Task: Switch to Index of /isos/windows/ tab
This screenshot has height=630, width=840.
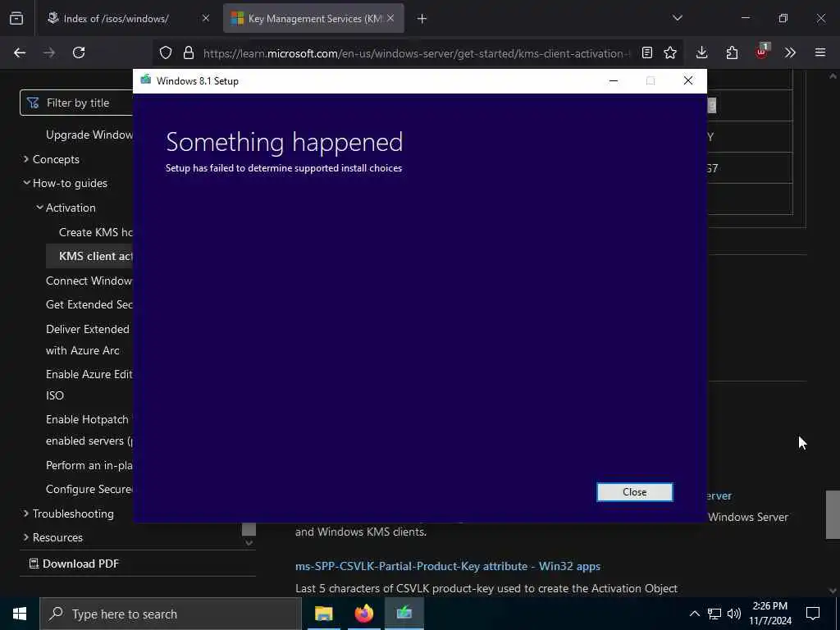Action: coord(116,19)
